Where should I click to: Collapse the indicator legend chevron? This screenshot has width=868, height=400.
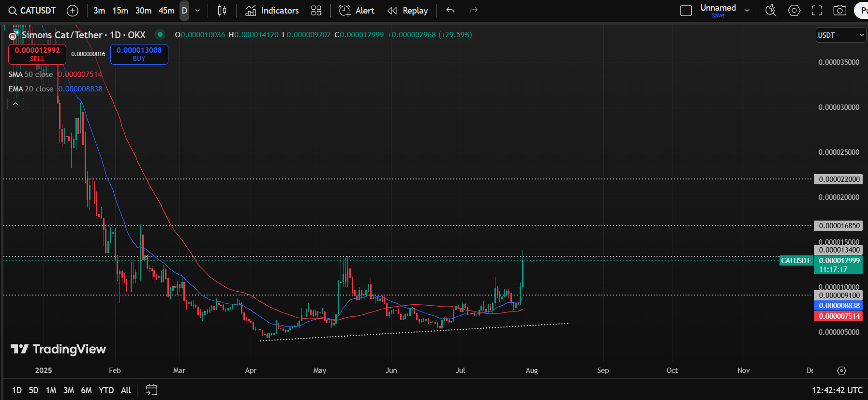coord(15,104)
